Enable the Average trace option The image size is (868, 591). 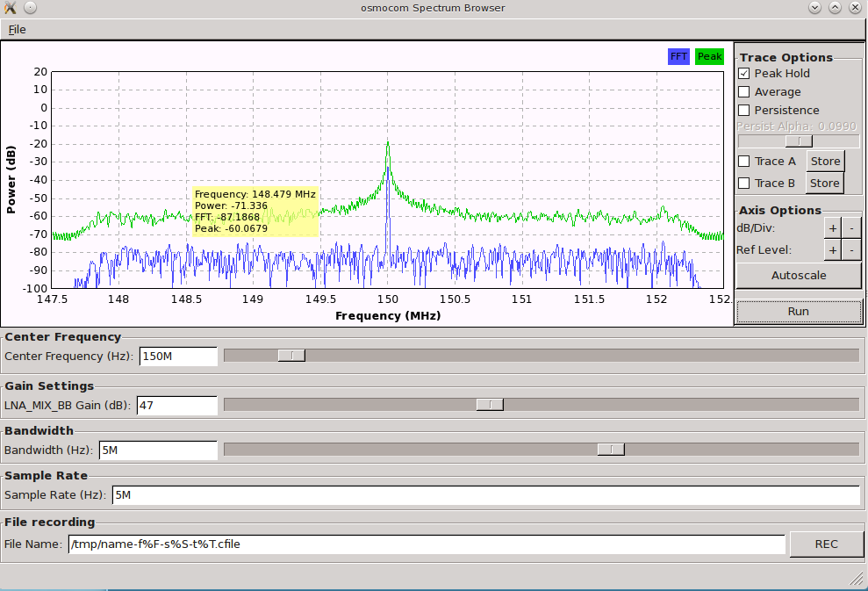tap(744, 92)
